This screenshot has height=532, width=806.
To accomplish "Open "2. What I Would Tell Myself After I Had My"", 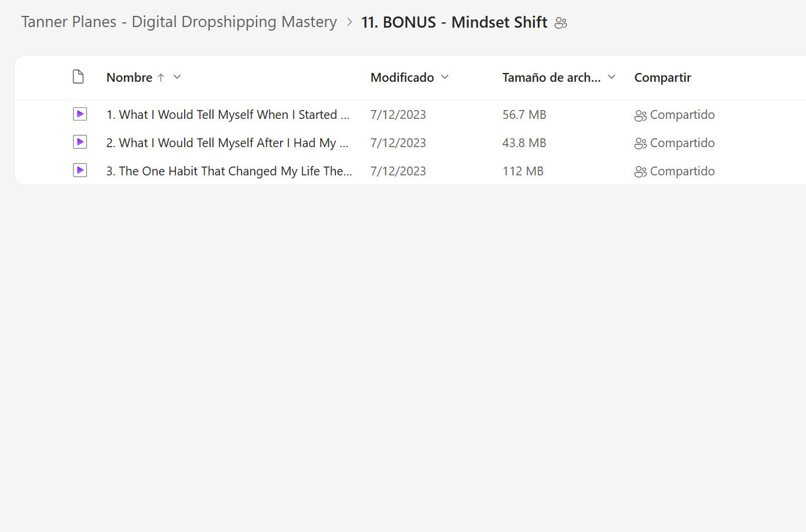I will 227,143.
